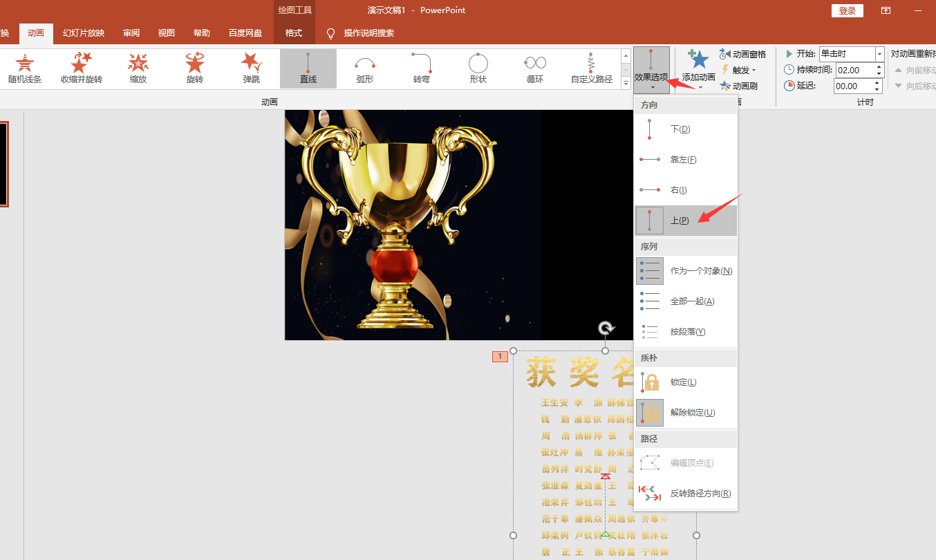Select the 转弯 turn motion path
Screen dimensions: 936x560
click(x=422, y=68)
